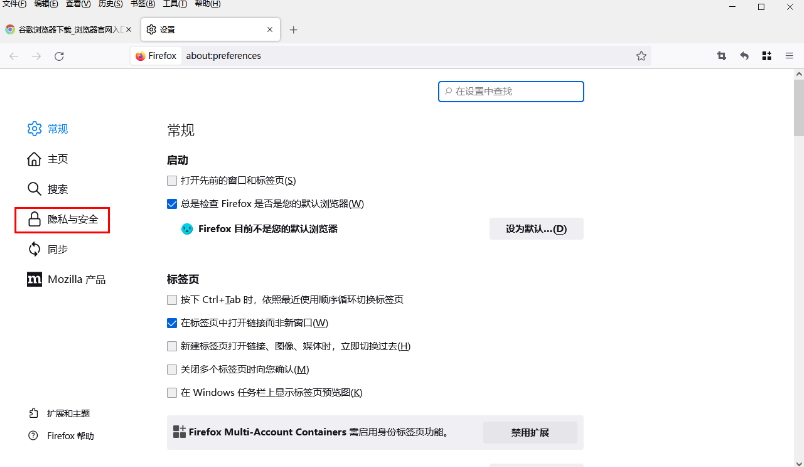
Task: Open 同步 settings category
Action: [x=48, y=249]
